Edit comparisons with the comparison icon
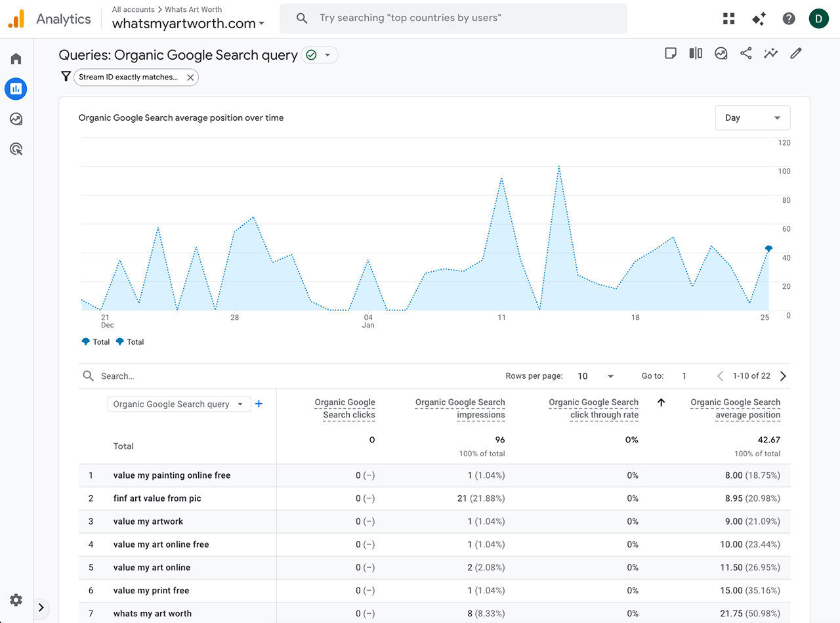Image resolution: width=840 pixels, height=623 pixels. coord(696,53)
